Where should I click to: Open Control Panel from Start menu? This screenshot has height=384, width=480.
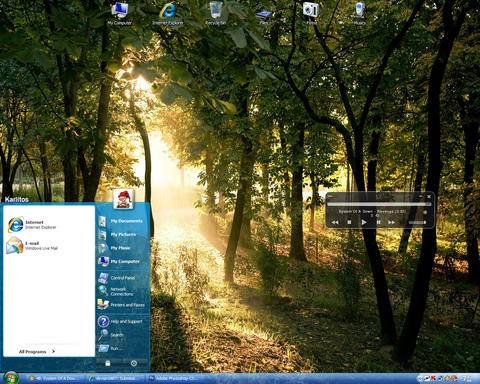pos(117,278)
